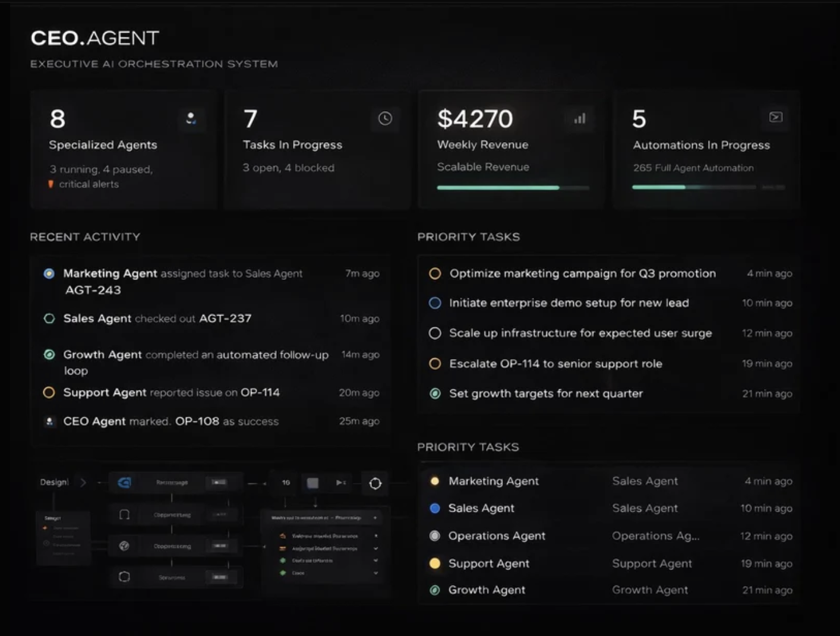The height and width of the screenshot is (636, 840).
Task: Click the play-forward control in workflow toolbar
Action: (341, 483)
